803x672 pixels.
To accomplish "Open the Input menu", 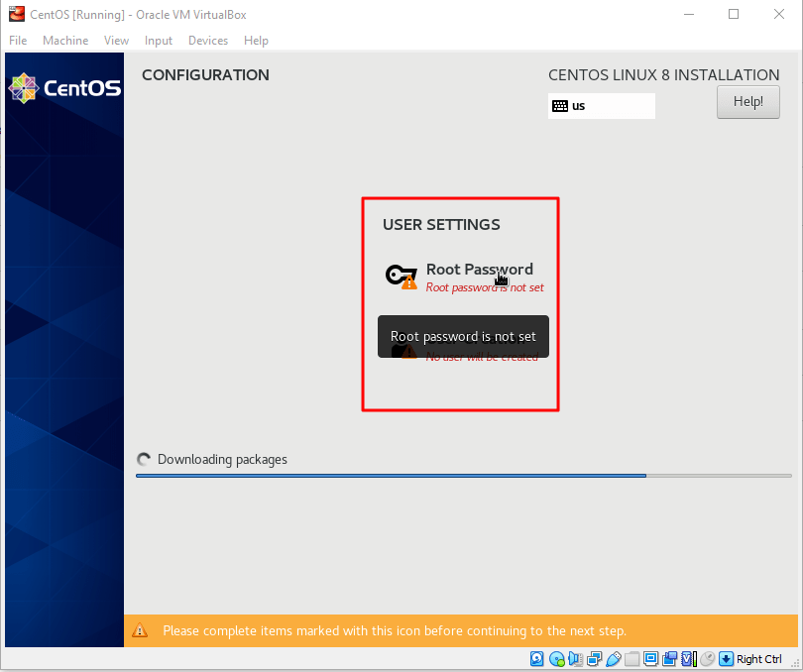I will [159, 41].
